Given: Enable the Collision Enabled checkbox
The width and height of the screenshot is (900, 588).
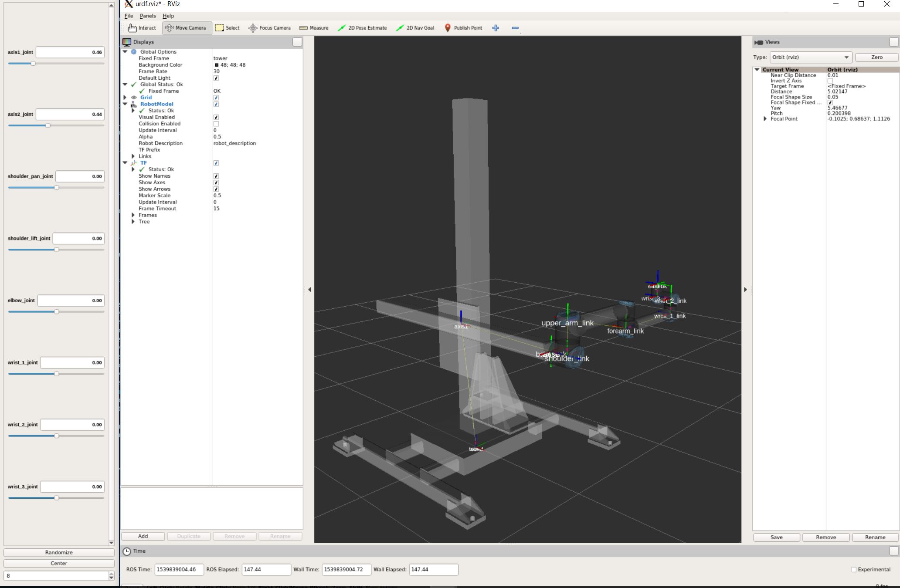Looking at the screenshot, I should (x=216, y=124).
